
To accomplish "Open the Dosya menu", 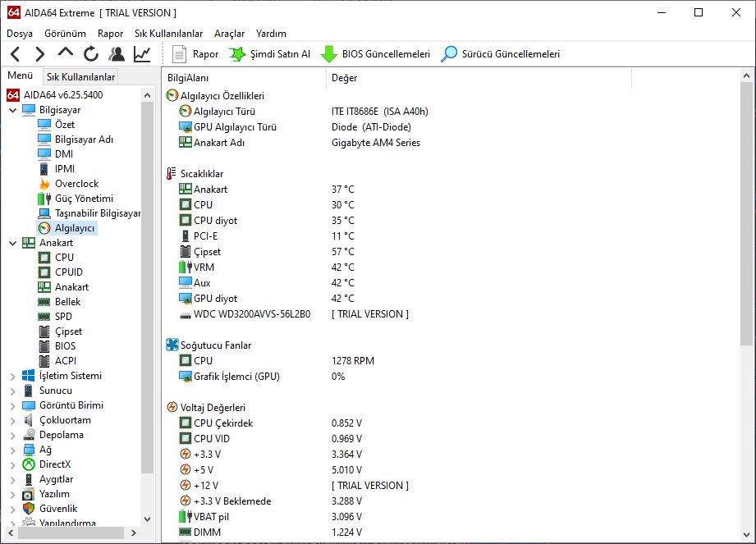I will click(20, 34).
